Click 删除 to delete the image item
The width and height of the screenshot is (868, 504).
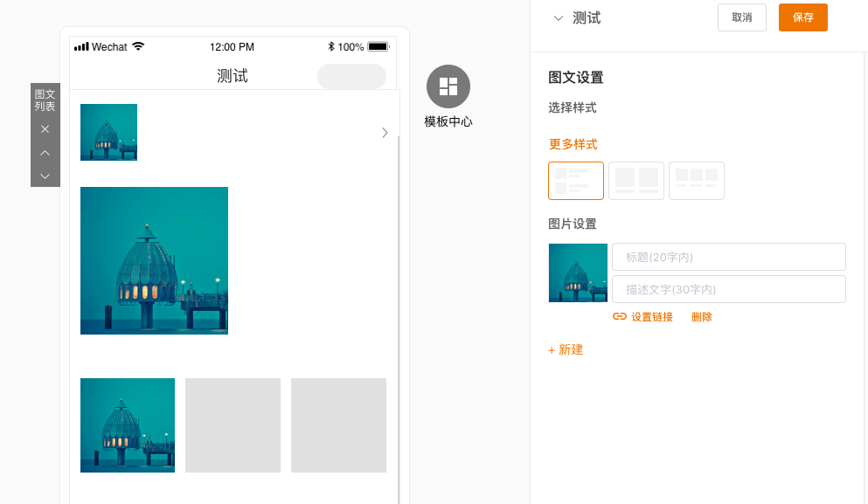(x=701, y=317)
